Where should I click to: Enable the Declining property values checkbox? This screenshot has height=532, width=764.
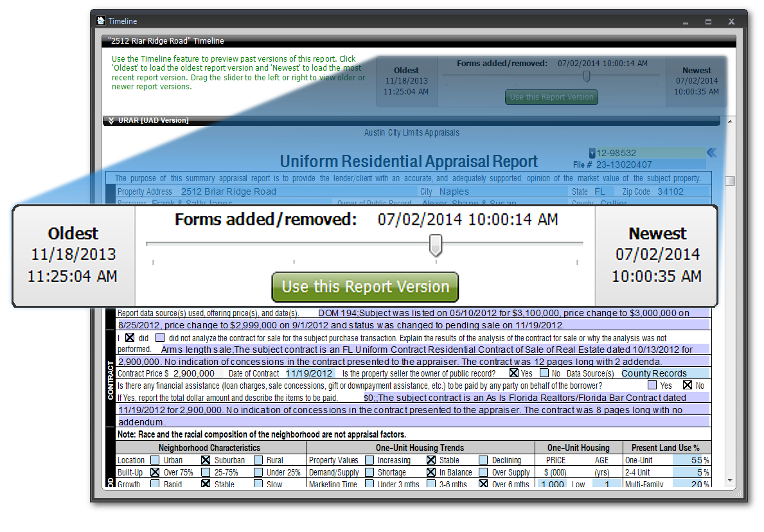(x=483, y=460)
